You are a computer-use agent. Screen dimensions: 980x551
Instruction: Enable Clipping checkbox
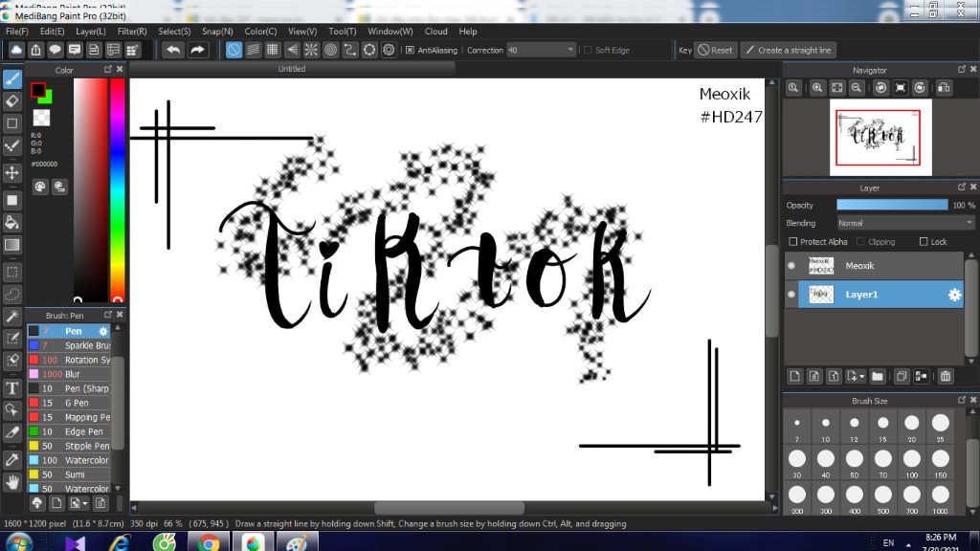(860, 242)
